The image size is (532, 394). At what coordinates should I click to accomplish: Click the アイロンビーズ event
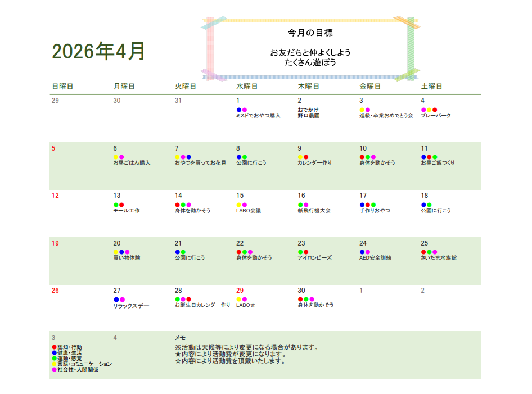[314, 257]
